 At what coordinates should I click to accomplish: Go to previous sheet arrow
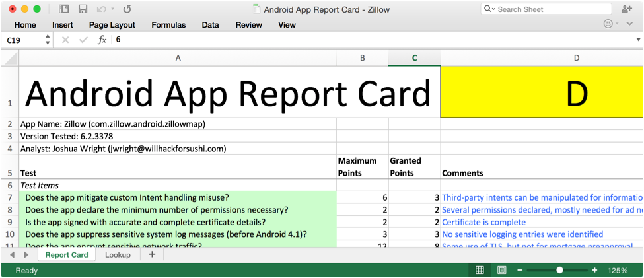point(12,255)
